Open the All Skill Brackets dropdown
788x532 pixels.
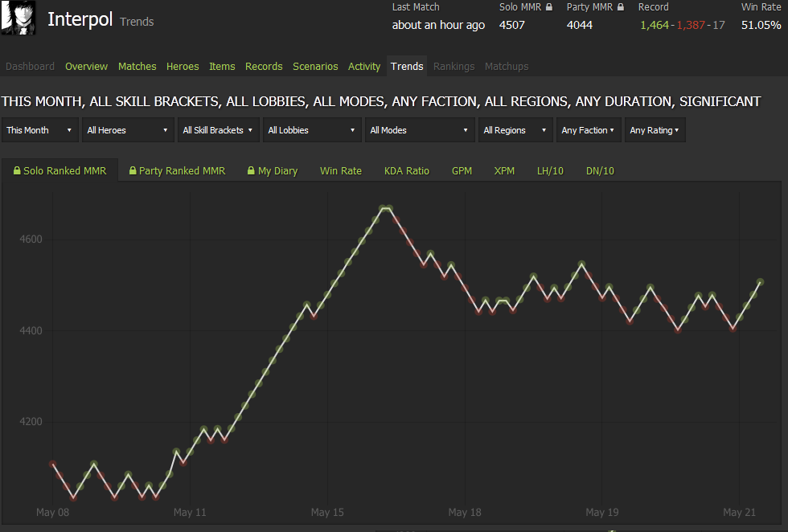click(x=218, y=130)
